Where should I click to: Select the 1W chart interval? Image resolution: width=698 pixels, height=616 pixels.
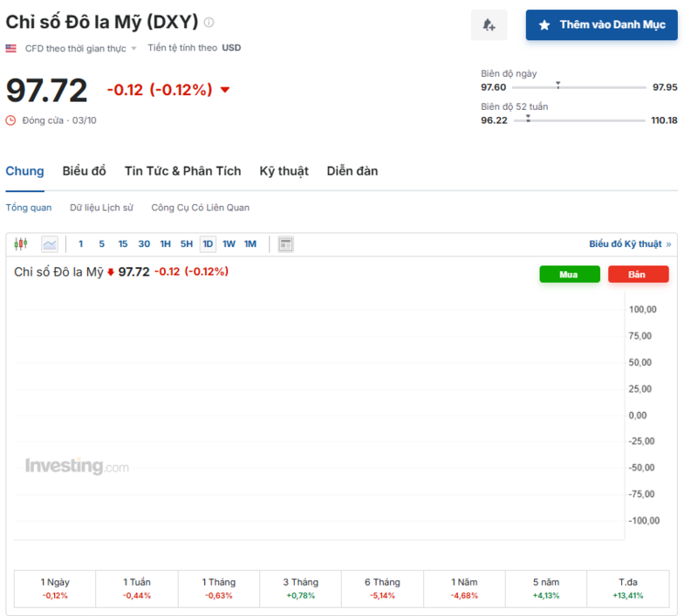[229, 244]
